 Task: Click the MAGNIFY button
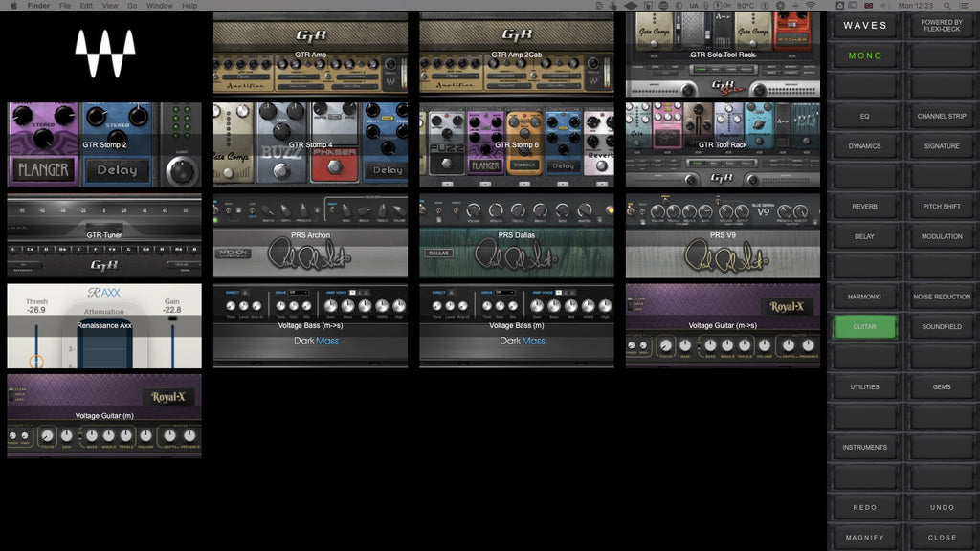coord(864,537)
